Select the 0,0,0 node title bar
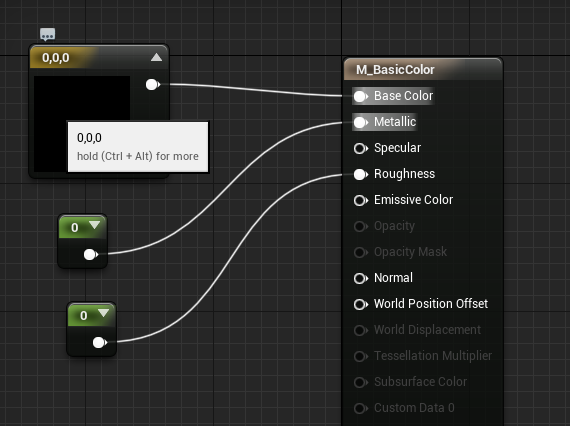570x426 pixels. (x=99, y=57)
